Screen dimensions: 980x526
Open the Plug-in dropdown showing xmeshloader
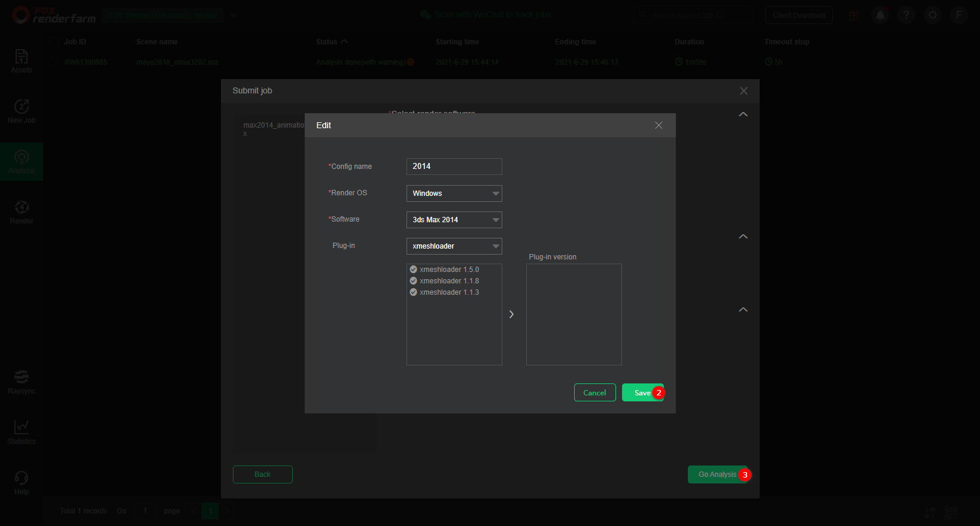coord(454,246)
